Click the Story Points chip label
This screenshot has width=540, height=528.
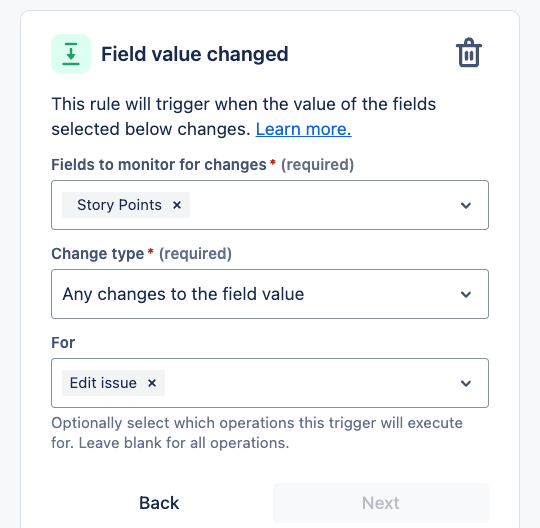(x=119, y=205)
